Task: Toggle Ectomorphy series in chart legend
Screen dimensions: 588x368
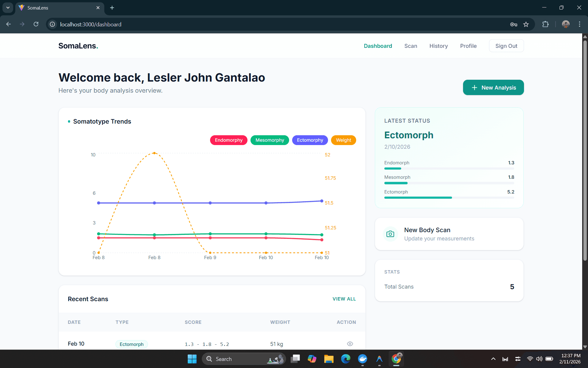Action: tap(310, 140)
